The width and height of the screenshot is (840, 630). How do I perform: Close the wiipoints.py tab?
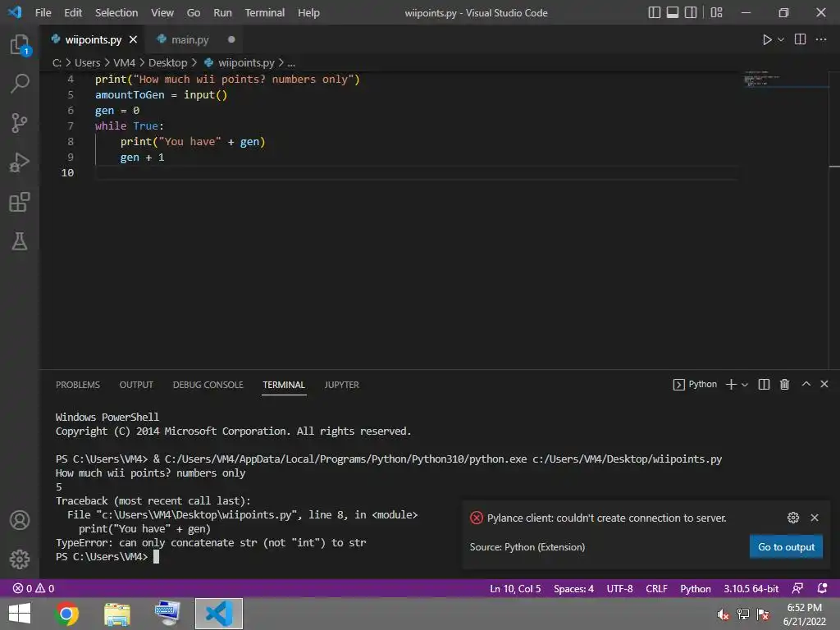point(134,39)
